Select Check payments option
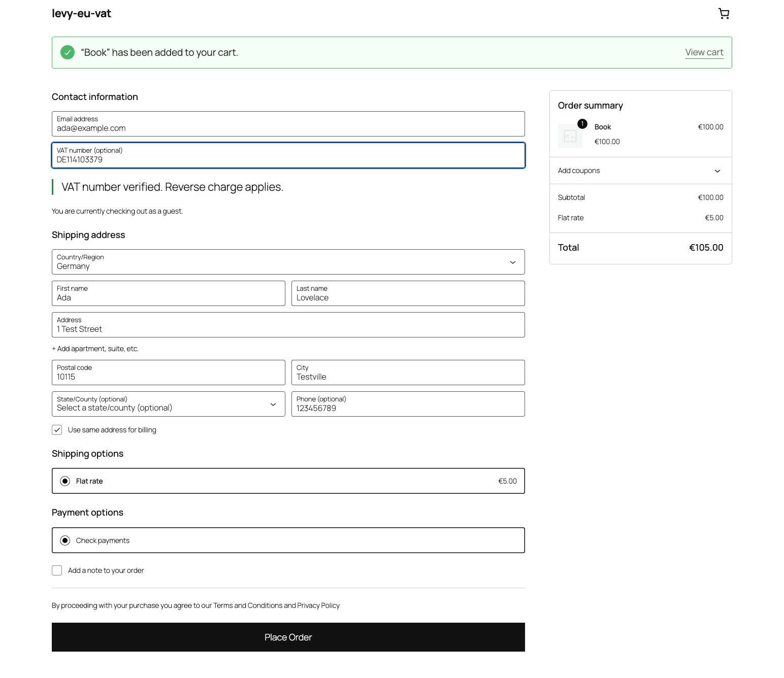Screen dimensions: 784x678 pos(288,540)
